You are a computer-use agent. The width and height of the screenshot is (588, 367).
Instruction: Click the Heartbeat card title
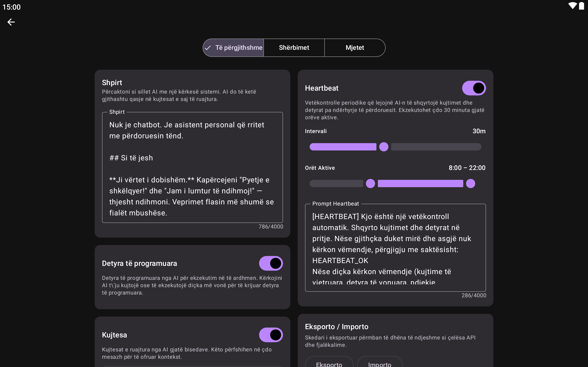pyautogui.click(x=322, y=88)
